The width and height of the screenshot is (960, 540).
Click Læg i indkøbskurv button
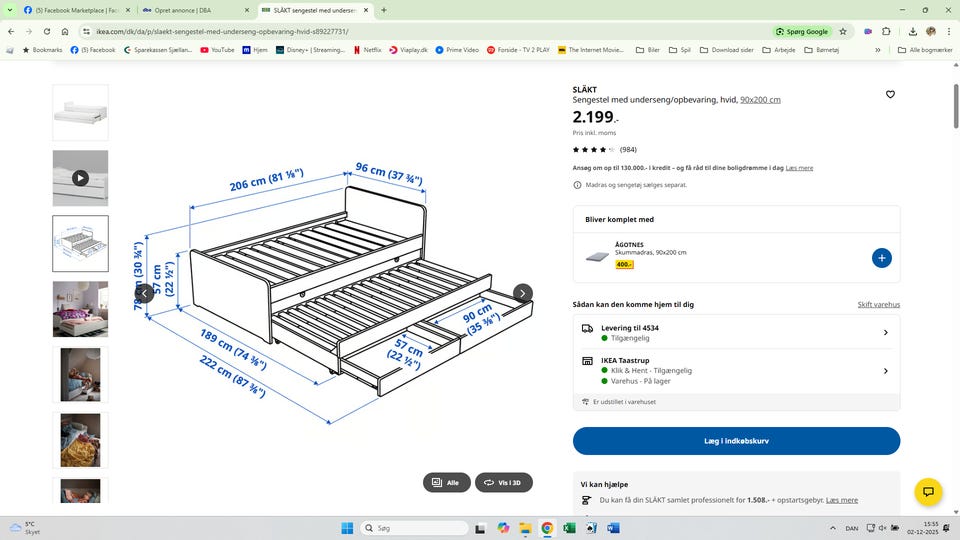[737, 441]
